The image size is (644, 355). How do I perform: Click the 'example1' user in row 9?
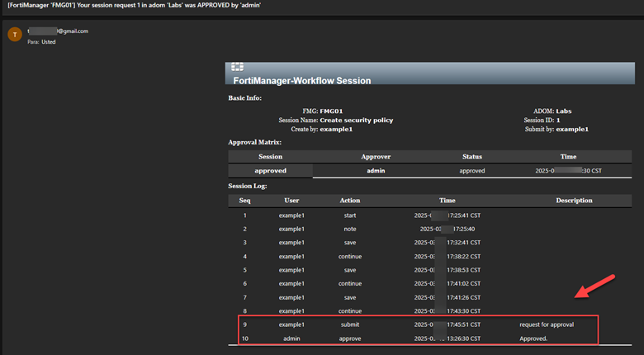coord(291,324)
